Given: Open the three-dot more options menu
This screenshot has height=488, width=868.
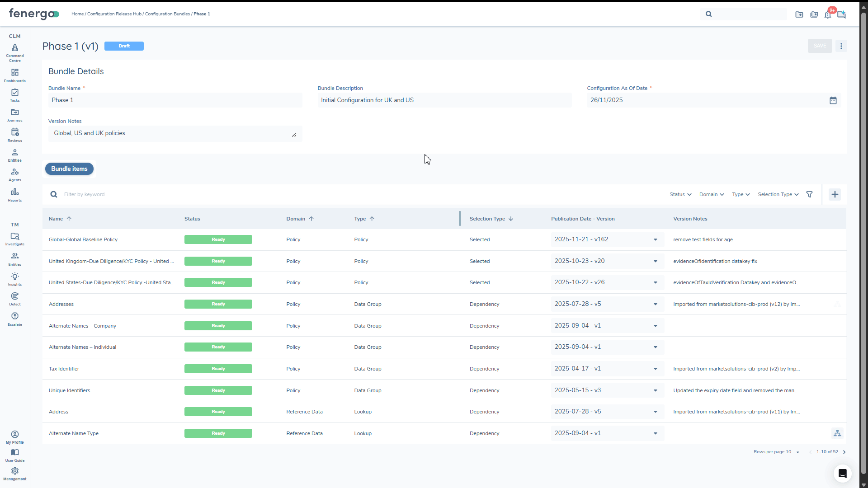Looking at the screenshot, I should click(841, 46).
